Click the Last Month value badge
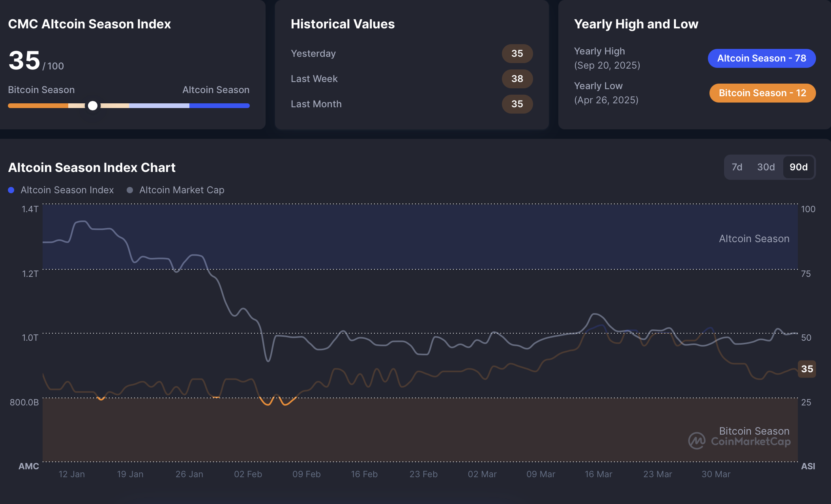Screen dimensions: 831x504 coord(517,104)
